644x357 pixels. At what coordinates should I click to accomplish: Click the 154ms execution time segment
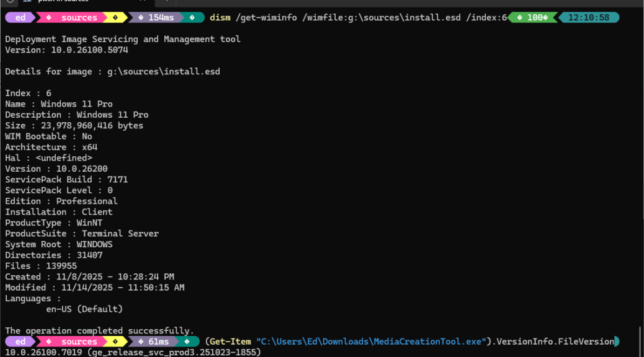[160, 17]
